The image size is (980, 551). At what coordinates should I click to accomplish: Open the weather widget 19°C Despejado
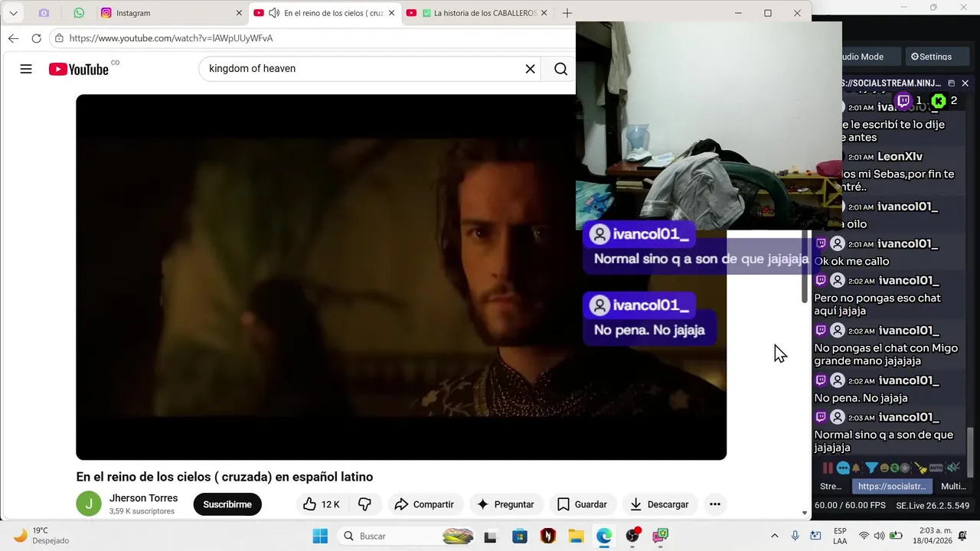click(x=42, y=535)
